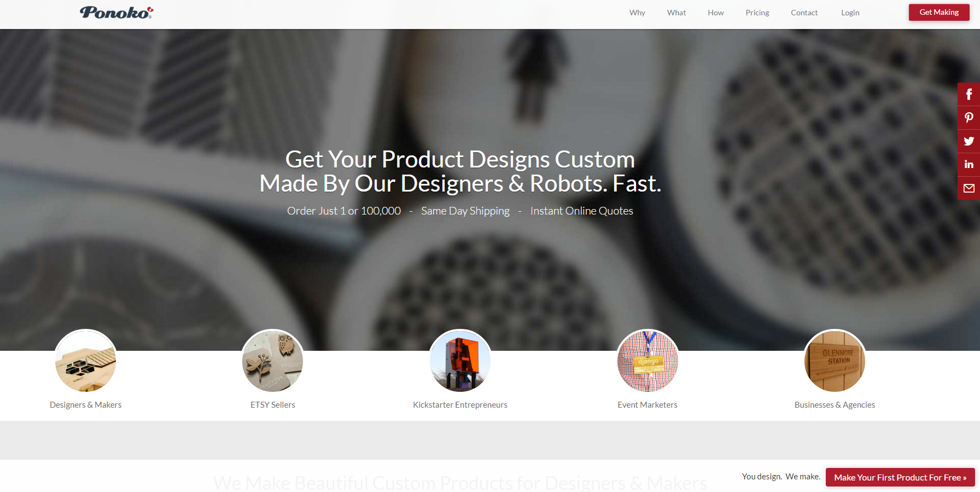Open the Pricing page
The image size is (980, 492).
(x=757, y=13)
